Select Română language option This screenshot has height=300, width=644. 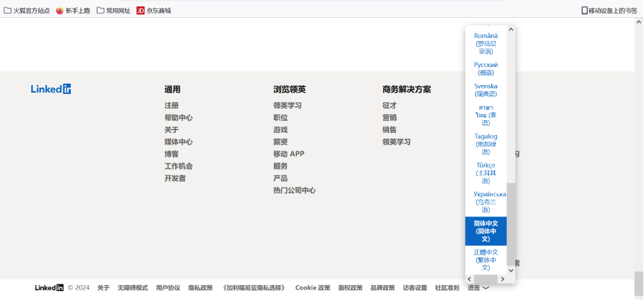tap(485, 43)
